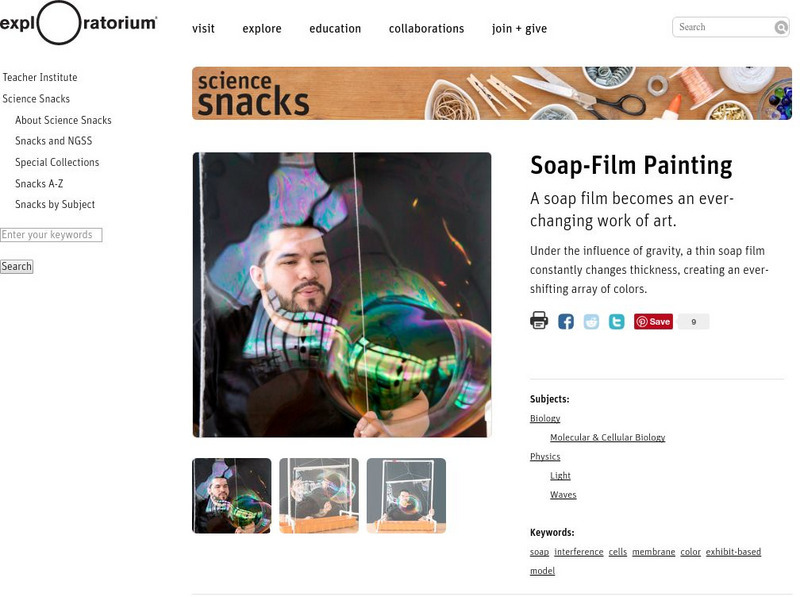
Task: Click the Enter your keywords field
Action: coord(51,235)
